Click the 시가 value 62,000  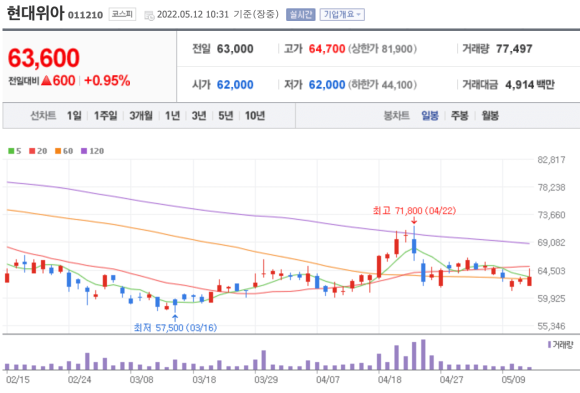coord(235,85)
